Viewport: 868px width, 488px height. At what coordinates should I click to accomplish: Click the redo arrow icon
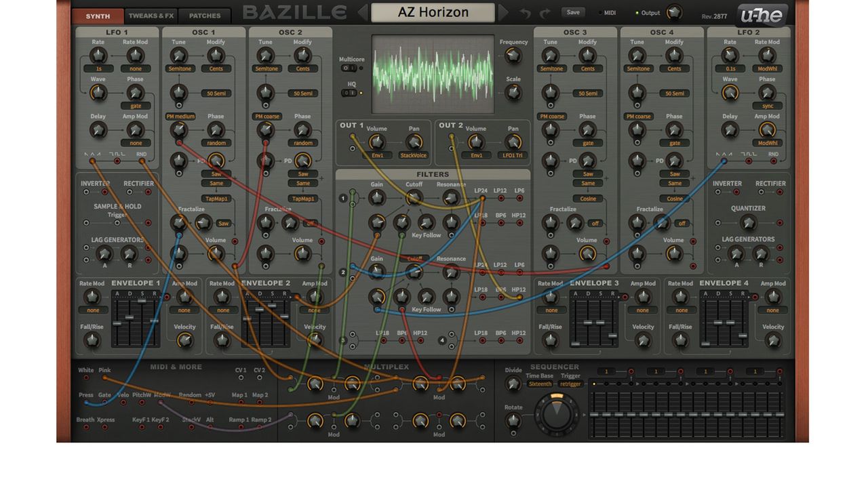pos(545,13)
